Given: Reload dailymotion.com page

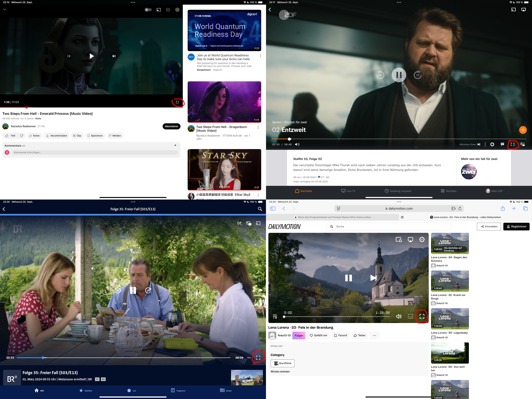Looking at the screenshot, I should point(460,209).
